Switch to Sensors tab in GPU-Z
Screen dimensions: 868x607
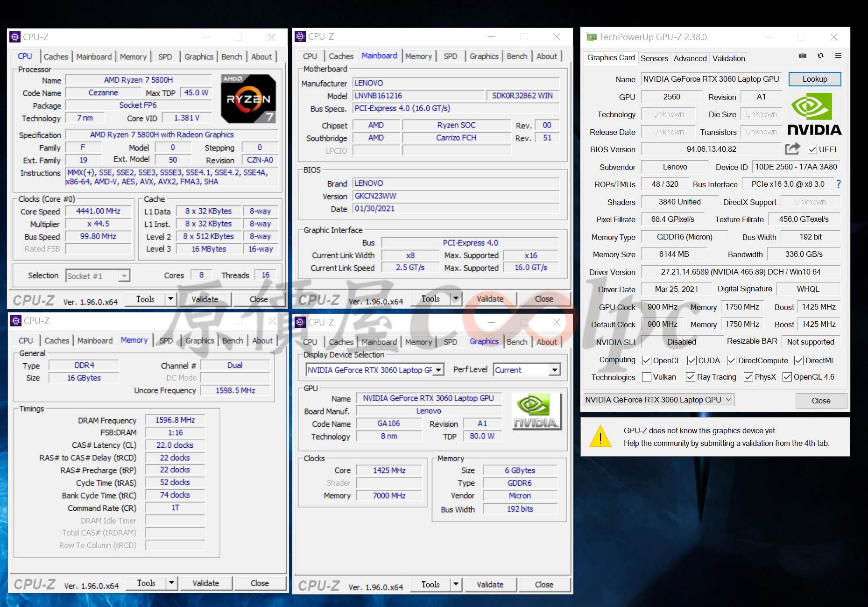[654, 58]
